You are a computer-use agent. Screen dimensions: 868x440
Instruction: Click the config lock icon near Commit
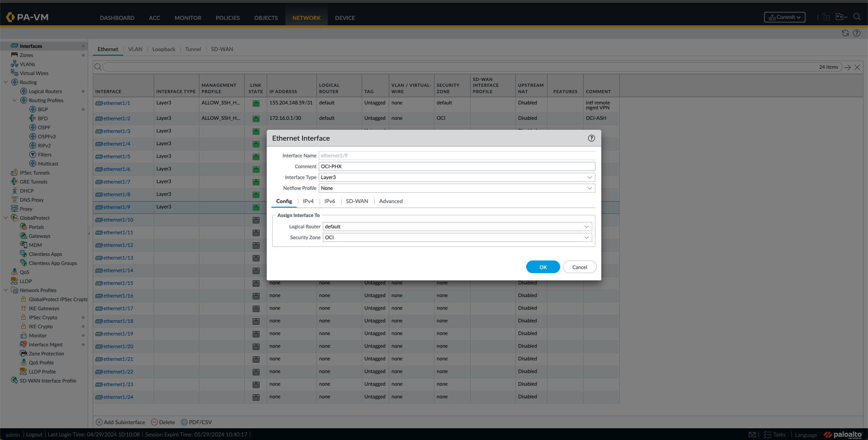pyautogui.click(x=826, y=17)
